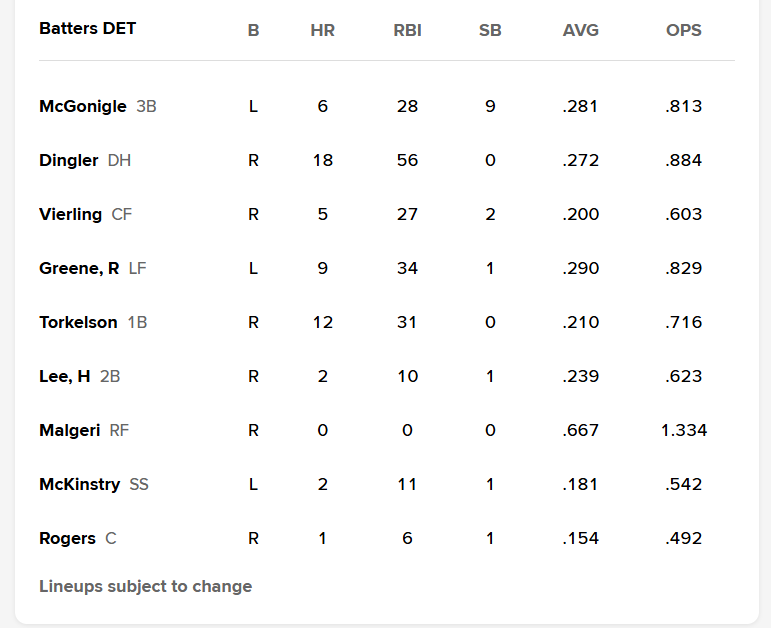Click Lineups subject to change note
This screenshot has height=628, width=771.
pyautogui.click(x=146, y=586)
